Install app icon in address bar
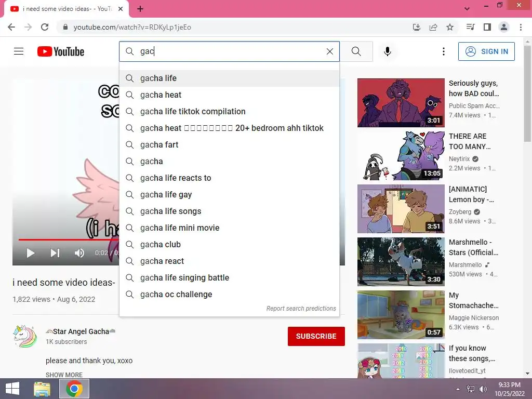The height and width of the screenshot is (399, 532). (x=417, y=27)
